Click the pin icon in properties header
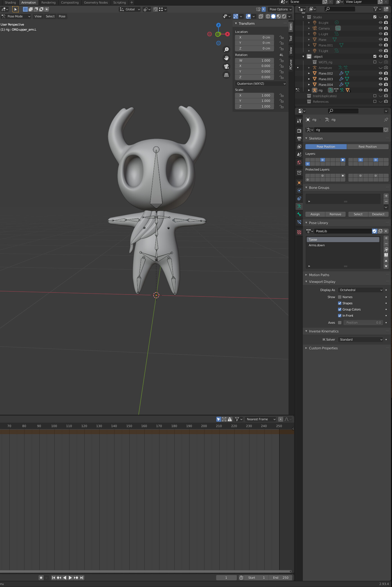This screenshot has width=392, height=587. 386,120
